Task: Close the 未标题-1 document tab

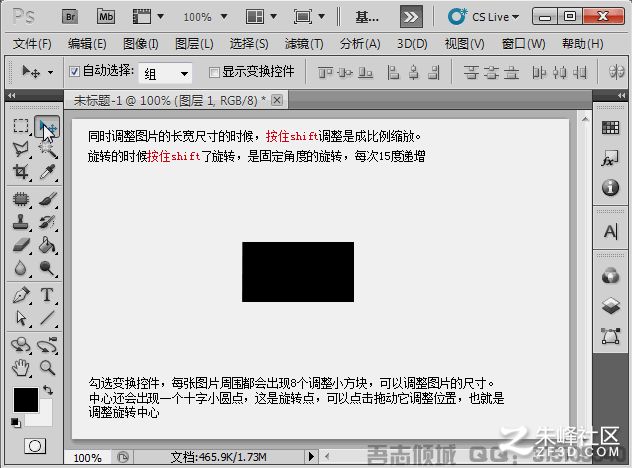Action: tap(276, 100)
